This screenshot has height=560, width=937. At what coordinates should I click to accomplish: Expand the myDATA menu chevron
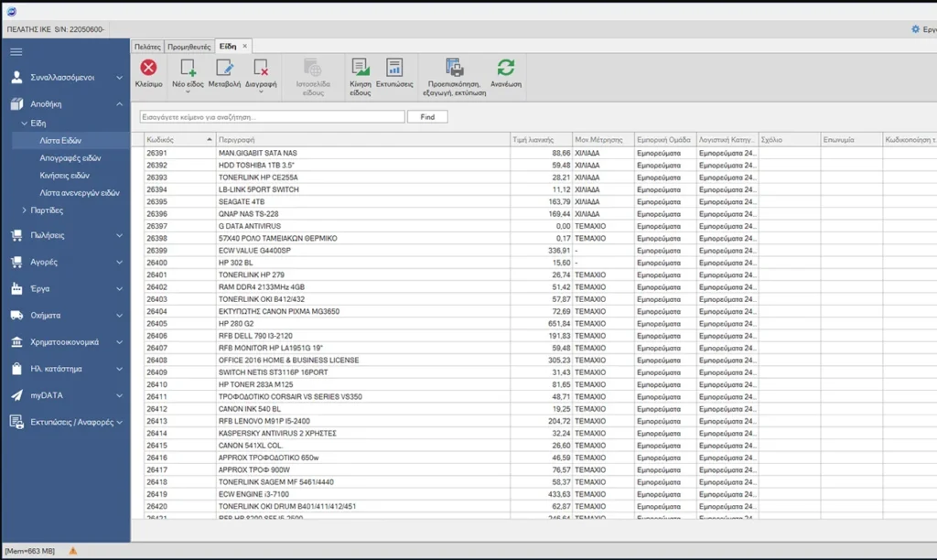pos(120,395)
